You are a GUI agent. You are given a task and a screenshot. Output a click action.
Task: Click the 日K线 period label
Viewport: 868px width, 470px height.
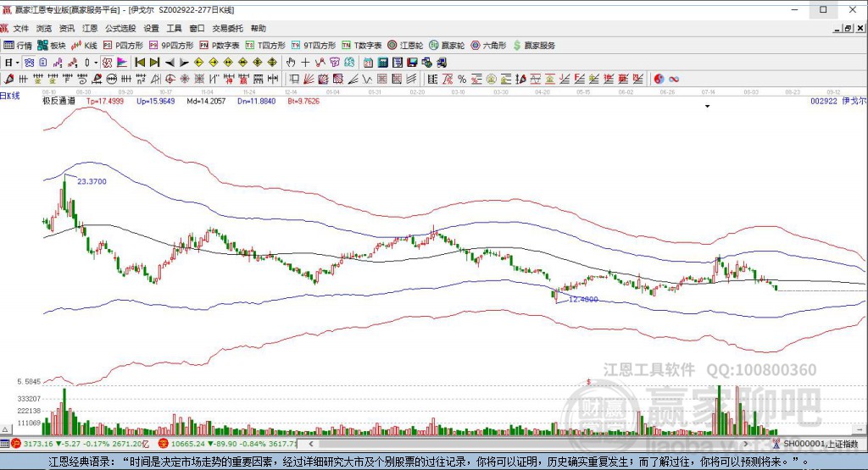10,96
